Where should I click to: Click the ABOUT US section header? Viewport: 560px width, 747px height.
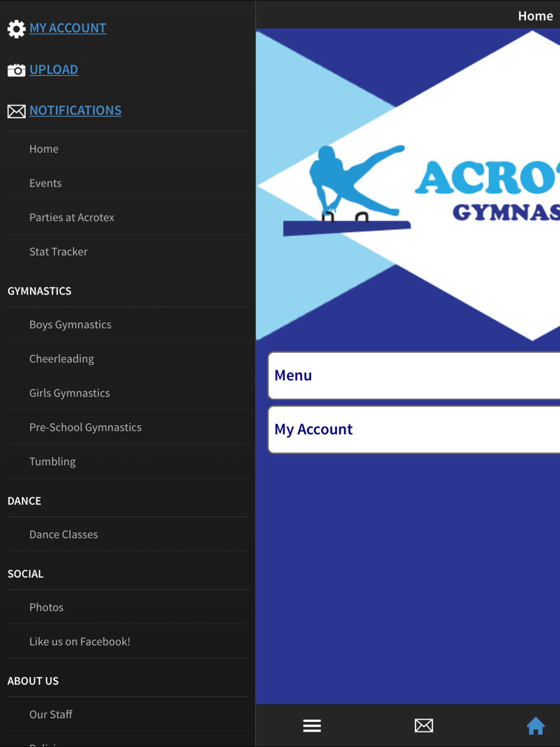click(33, 681)
